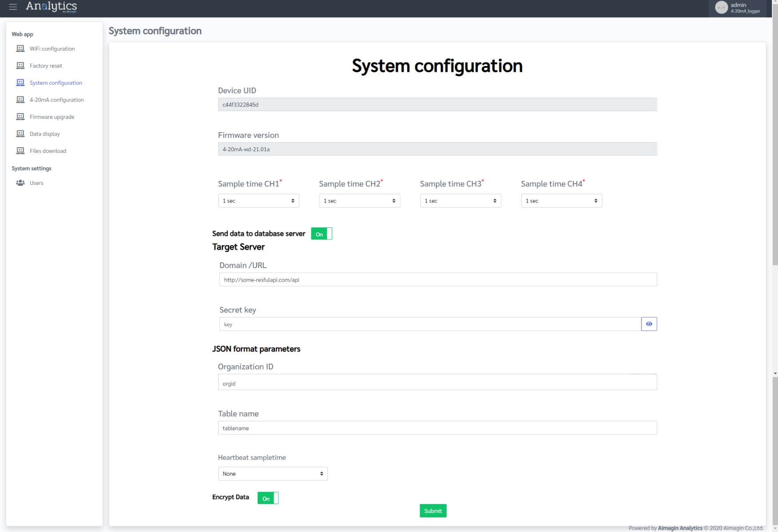Click the Domain /URL input field
Image resolution: width=778 pixels, height=532 pixels.
click(437, 280)
